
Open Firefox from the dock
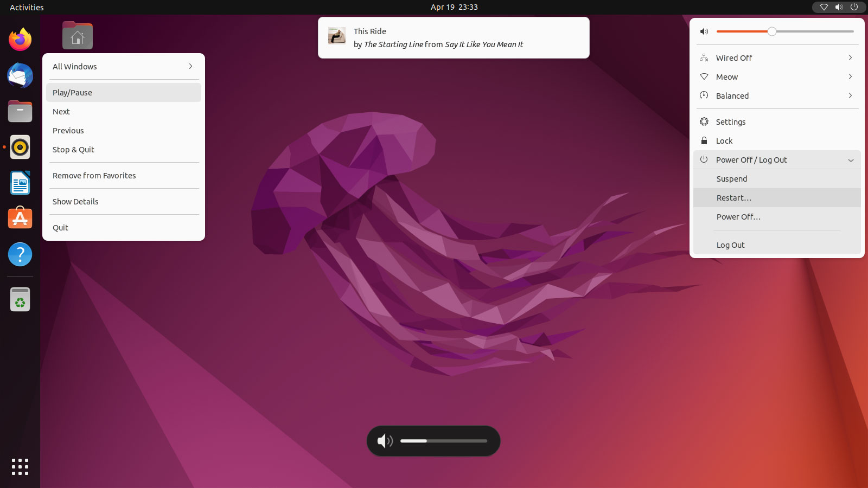click(x=20, y=39)
